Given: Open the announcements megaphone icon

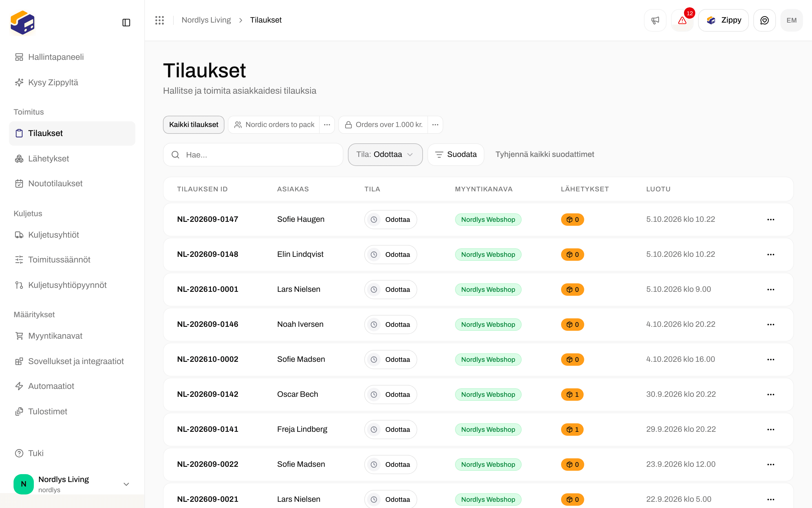Looking at the screenshot, I should [655, 21].
